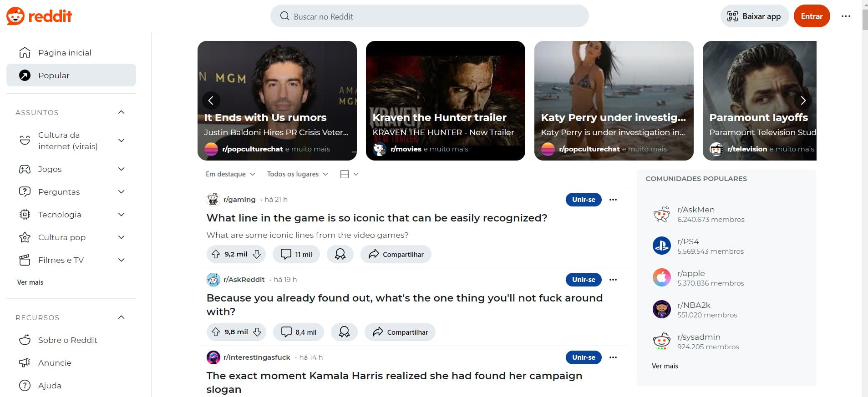Join r/interestingasfuck with Unir-se

[584, 357]
